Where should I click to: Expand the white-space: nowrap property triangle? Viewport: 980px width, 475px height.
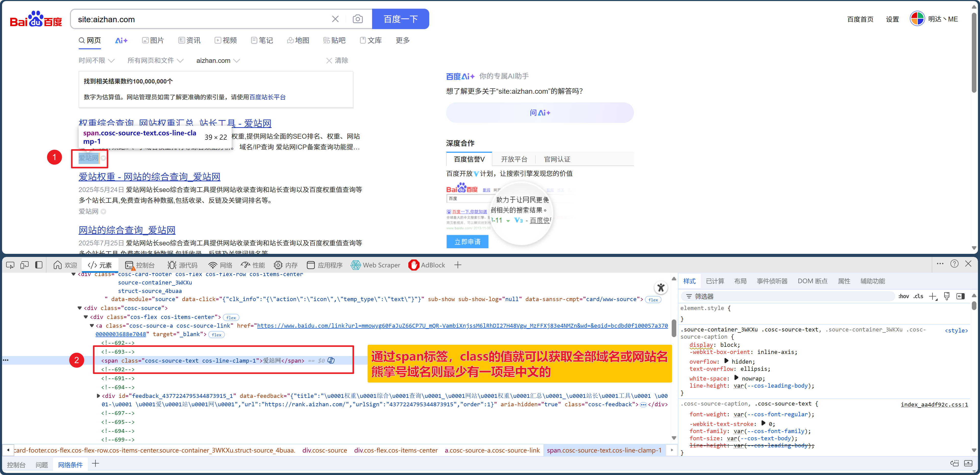click(736, 378)
